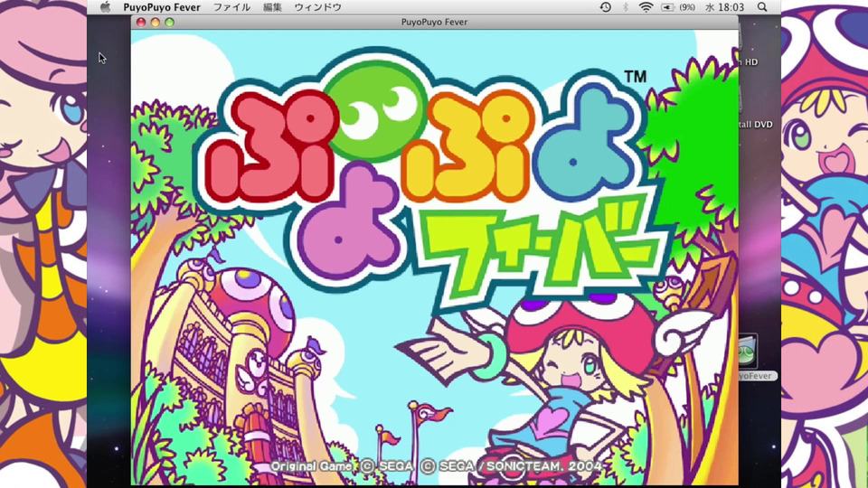Open the PuyoPuyo Fever application menu

(x=162, y=7)
